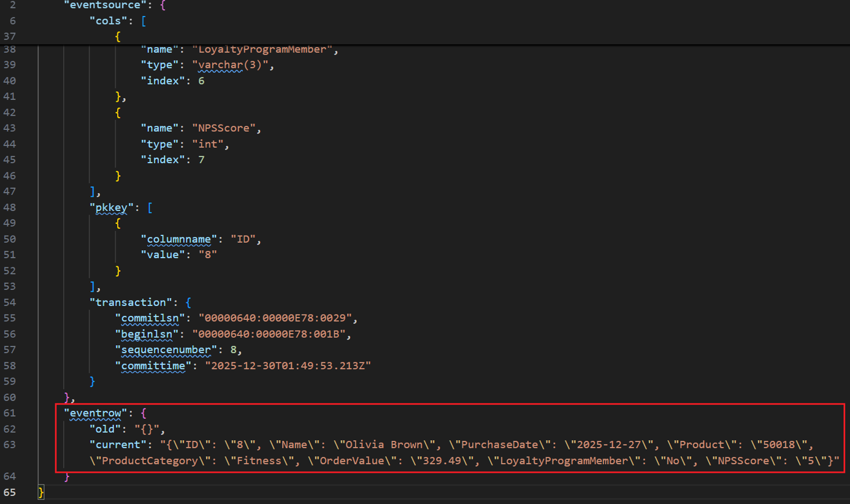Click the "sequencenumber" key

(x=166, y=349)
